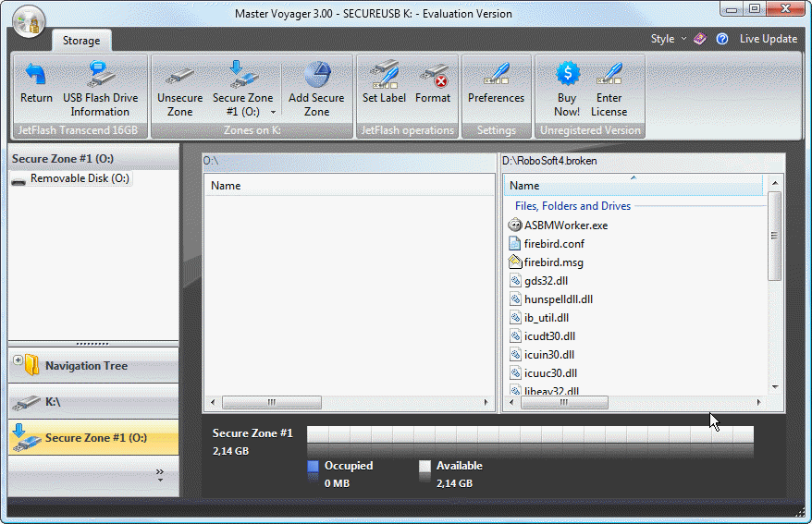Image resolution: width=812 pixels, height=524 pixels.
Task: Select icudt30.dll in the file list
Action: click(549, 336)
